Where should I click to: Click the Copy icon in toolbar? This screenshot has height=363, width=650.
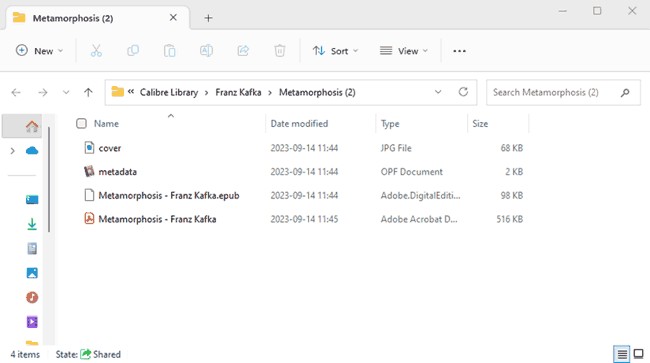click(x=133, y=51)
